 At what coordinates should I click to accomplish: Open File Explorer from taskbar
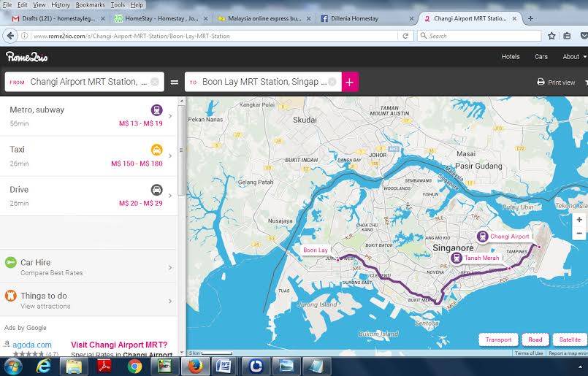click(x=74, y=367)
